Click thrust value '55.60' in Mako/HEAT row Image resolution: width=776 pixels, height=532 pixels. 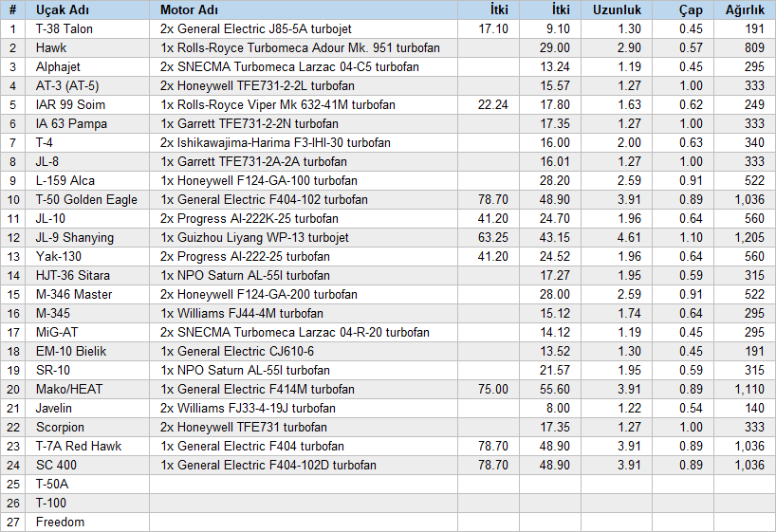(554, 390)
